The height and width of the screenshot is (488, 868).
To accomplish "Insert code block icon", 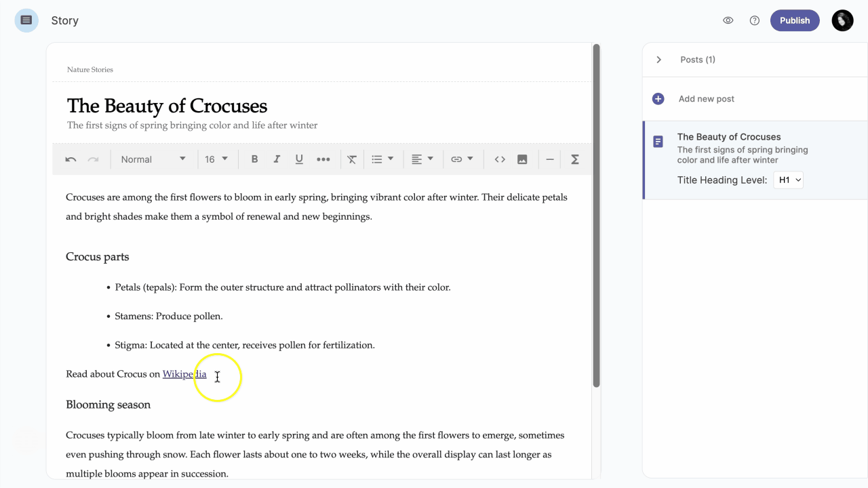I will 500,159.
